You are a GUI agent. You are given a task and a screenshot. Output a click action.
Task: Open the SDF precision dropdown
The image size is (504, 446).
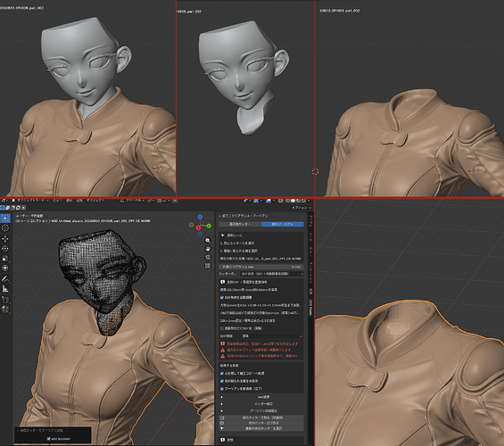tap(271, 336)
